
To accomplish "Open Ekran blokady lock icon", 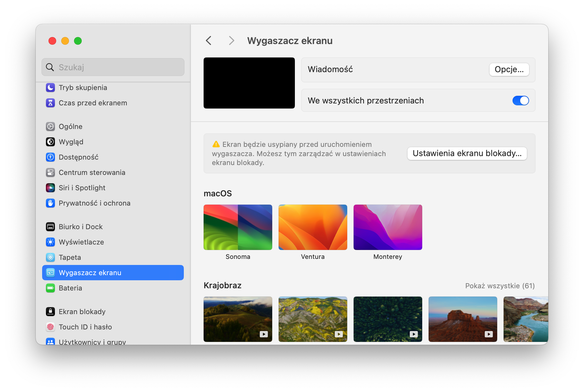I will (x=50, y=312).
